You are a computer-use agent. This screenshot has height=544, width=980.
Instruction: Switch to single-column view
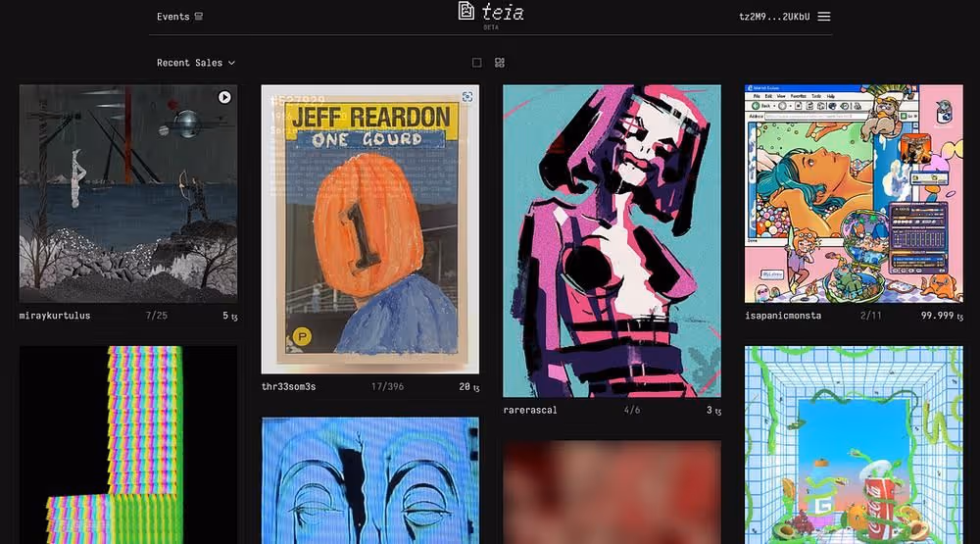click(477, 63)
